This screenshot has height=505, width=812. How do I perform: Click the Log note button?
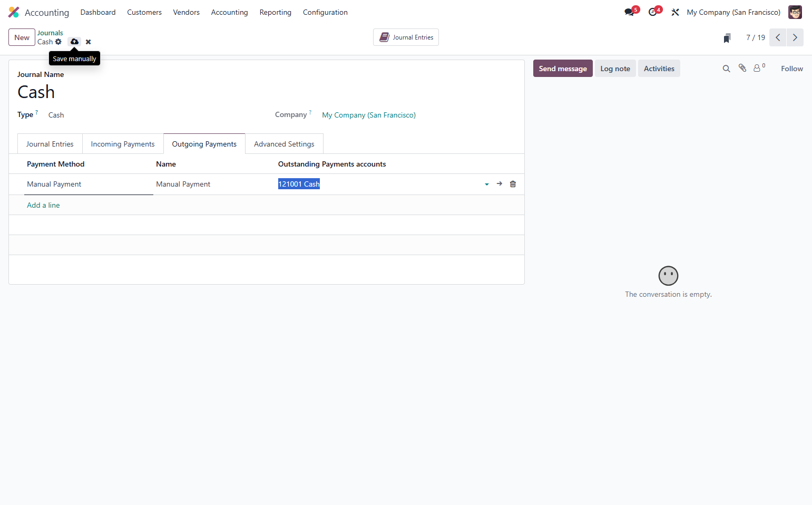(615, 69)
